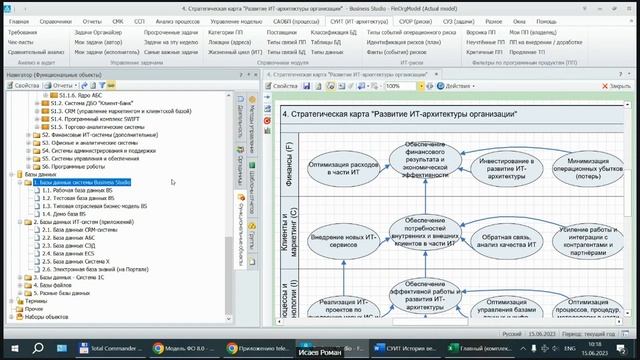Open Chrome window Модель ФО 8.0 in taskbar

coord(184,349)
